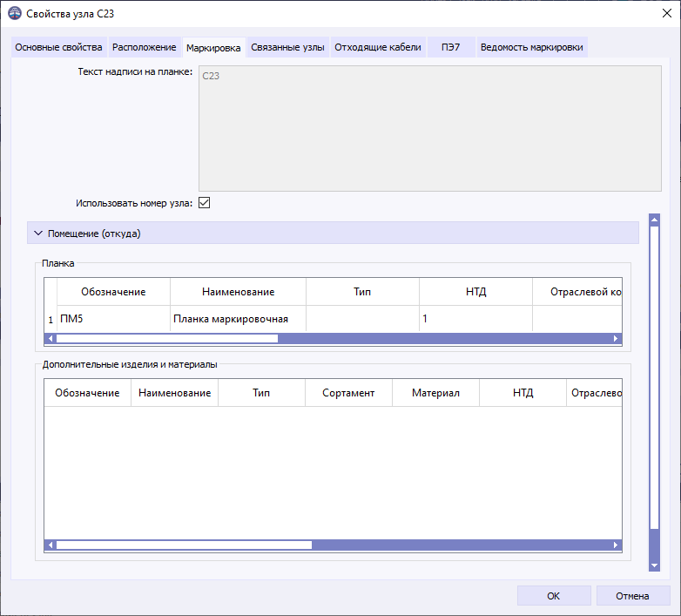681x616 pixels.
Task: Click the vertical scrollbar thumb
Action: coord(655,377)
